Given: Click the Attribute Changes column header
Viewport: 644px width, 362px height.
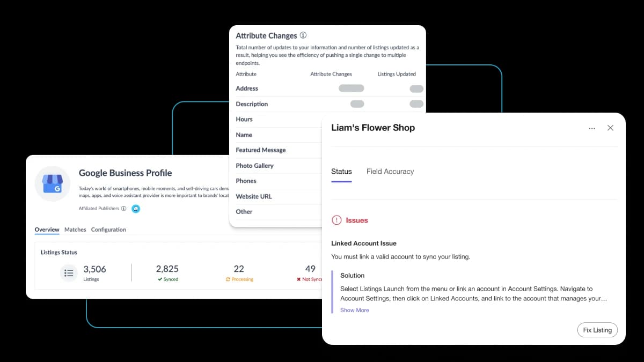Looking at the screenshot, I should (x=331, y=74).
